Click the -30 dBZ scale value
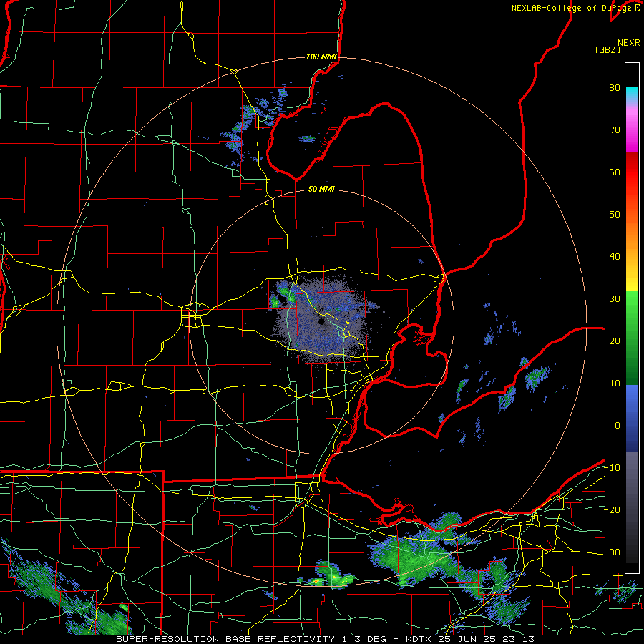The width and height of the screenshot is (644, 644). coord(612,552)
